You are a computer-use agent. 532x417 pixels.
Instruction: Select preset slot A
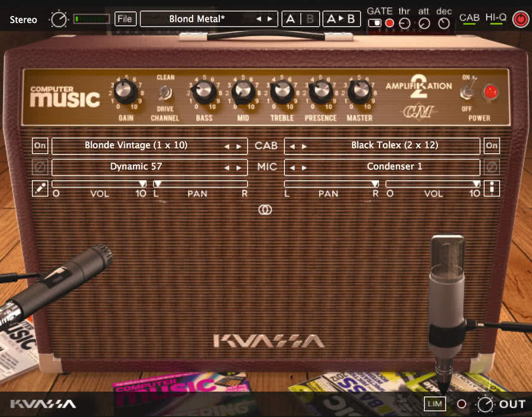pyautogui.click(x=291, y=19)
